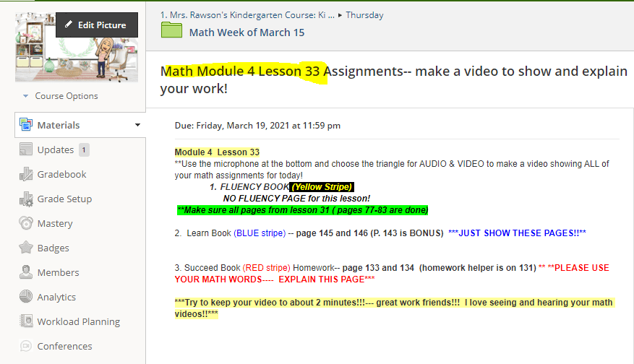
Task: Click the Gradebook icon
Action: 26,174
